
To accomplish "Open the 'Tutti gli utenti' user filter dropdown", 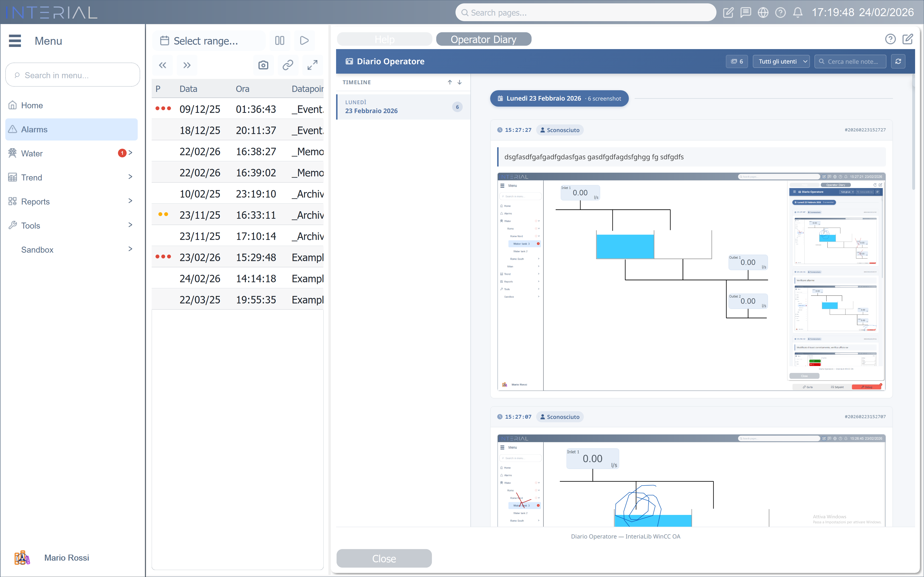I will (x=781, y=61).
